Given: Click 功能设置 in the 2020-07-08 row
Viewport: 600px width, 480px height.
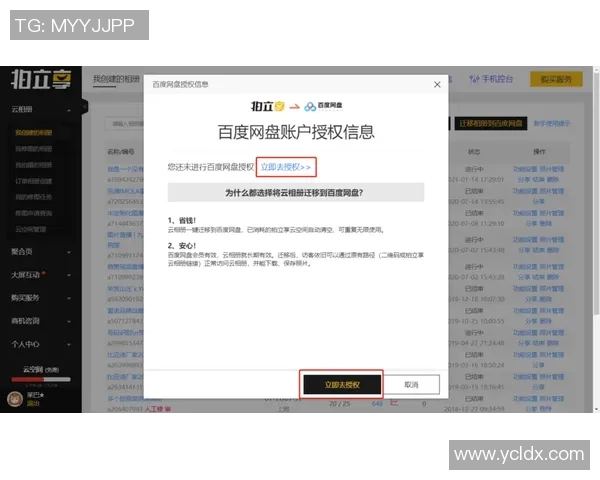Looking at the screenshot, I should point(525,213).
